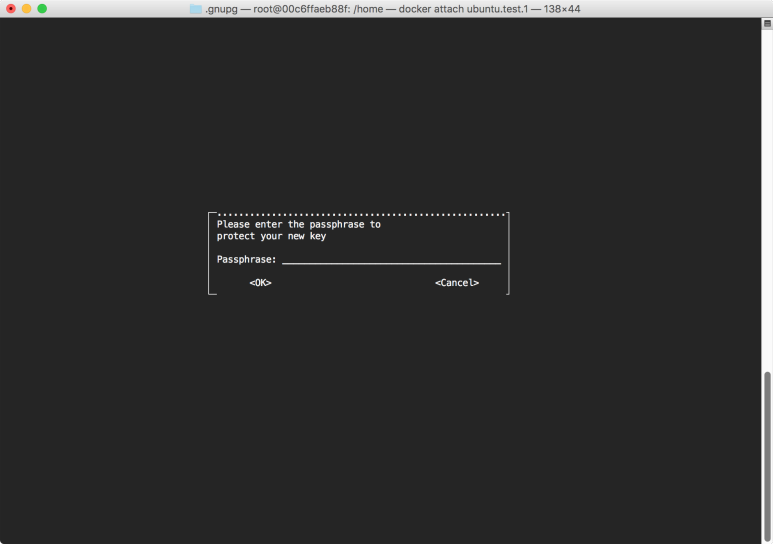773x544 pixels.
Task: Click the folder proxy icon in title bar
Action: pyautogui.click(x=196, y=9)
